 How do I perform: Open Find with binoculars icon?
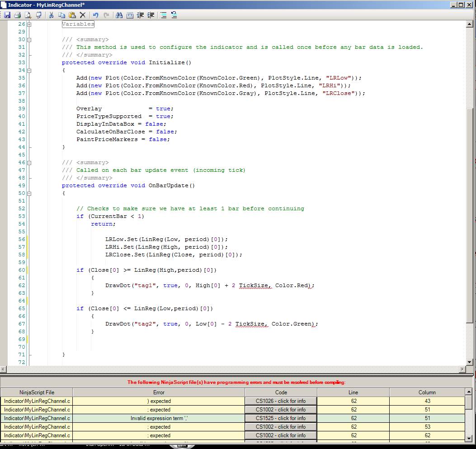pyautogui.click(x=119, y=15)
